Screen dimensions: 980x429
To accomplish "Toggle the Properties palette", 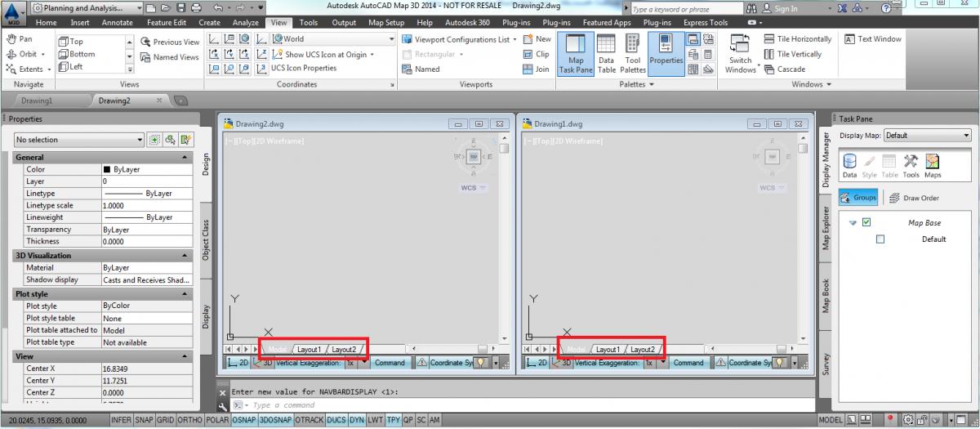I will (666, 54).
